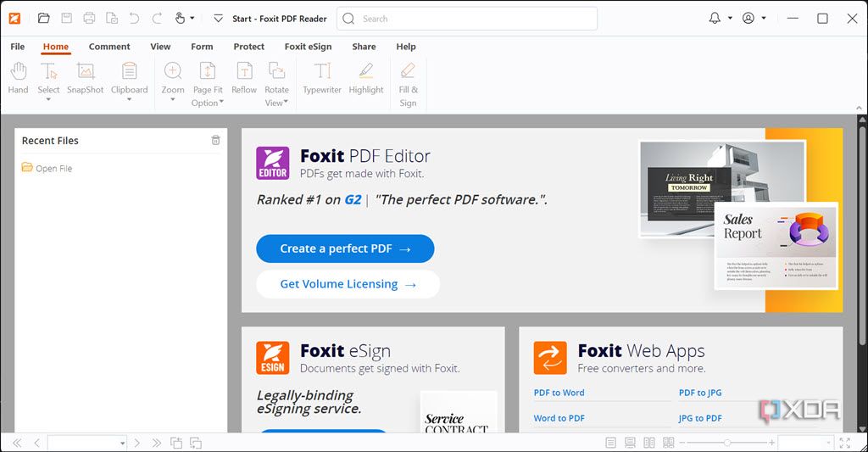Screen dimensions: 868x452
Task: Go to first page arrow
Action: click(x=17, y=443)
